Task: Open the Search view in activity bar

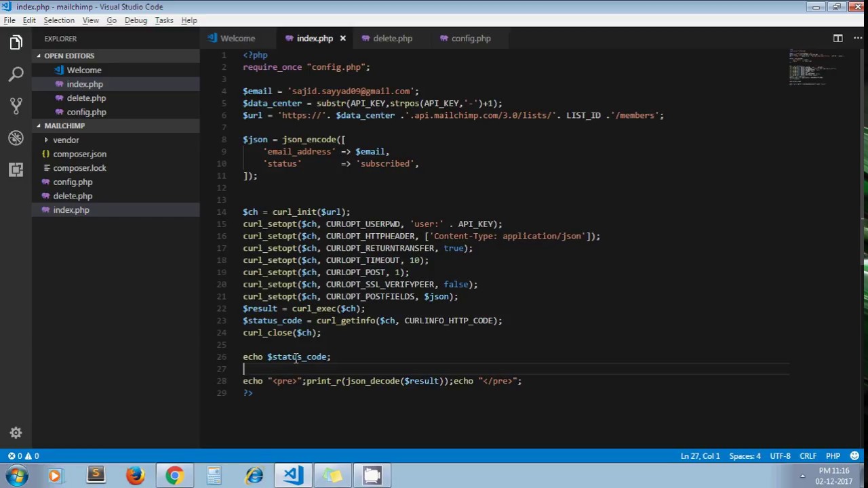Action: (x=16, y=74)
